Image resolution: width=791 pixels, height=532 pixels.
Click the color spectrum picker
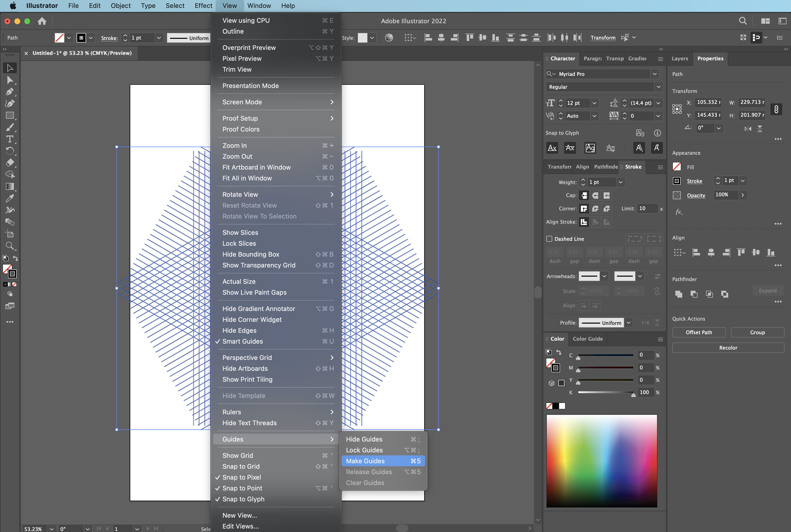tap(601, 460)
